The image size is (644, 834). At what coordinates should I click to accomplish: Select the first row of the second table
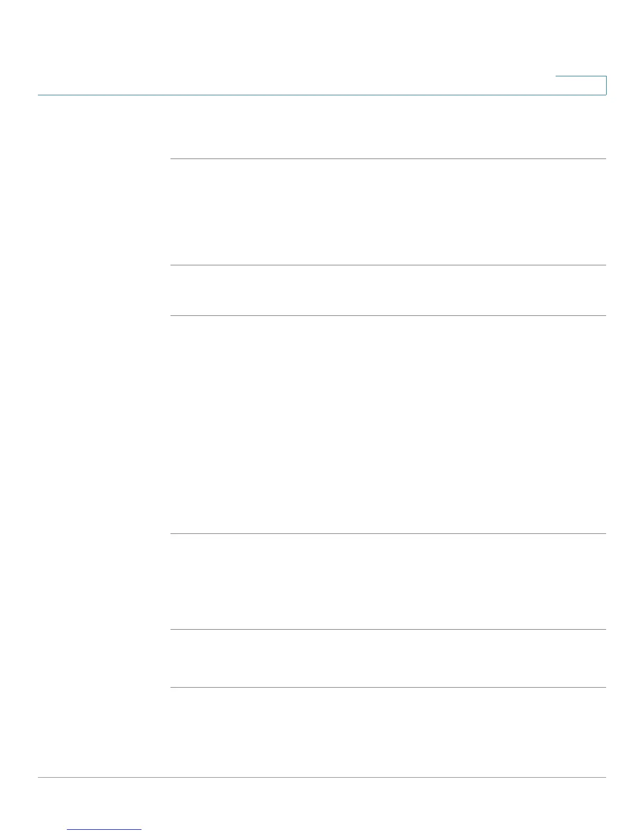(388, 581)
